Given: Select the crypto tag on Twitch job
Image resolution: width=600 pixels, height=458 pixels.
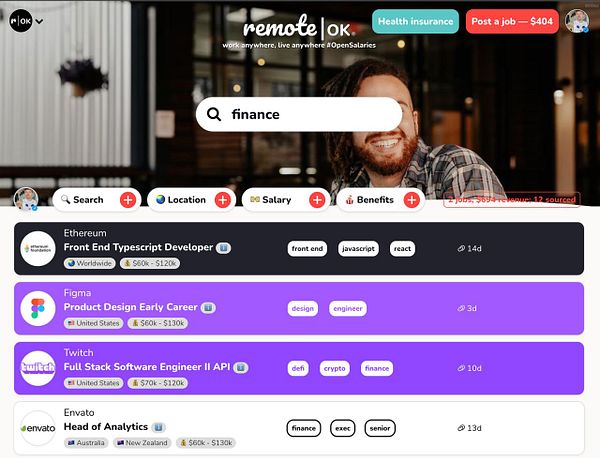Looking at the screenshot, I should pyautogui.click(x=334, y=368).
